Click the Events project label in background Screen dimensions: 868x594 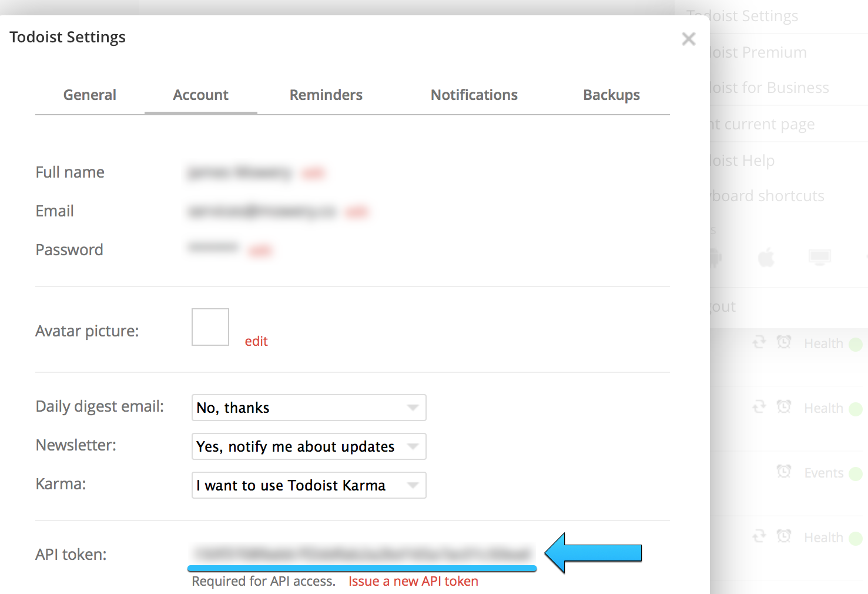[x=824, y=473]
